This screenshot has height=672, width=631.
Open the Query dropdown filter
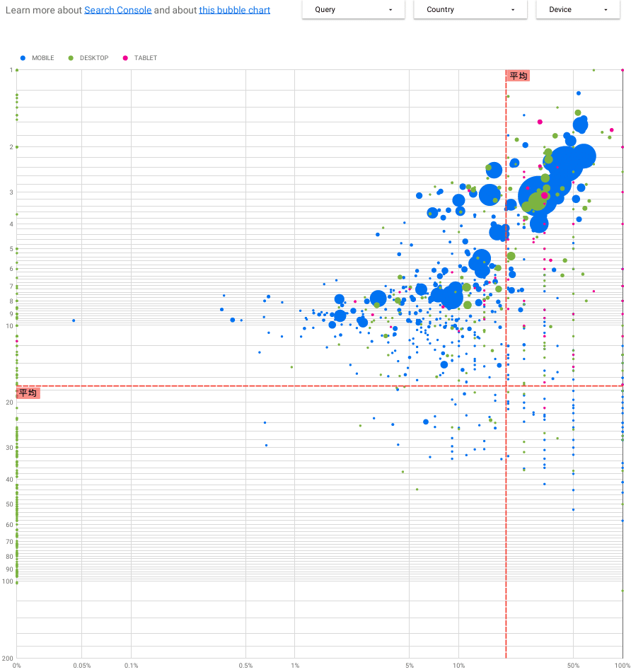353,9
